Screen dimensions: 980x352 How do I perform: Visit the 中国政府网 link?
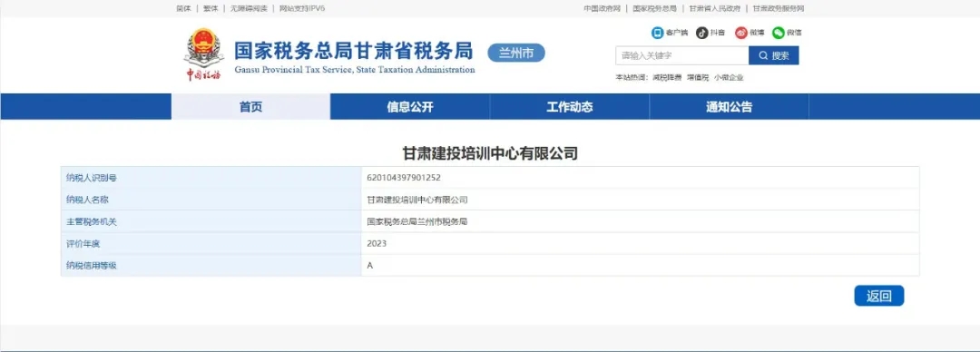click(602, 9)
